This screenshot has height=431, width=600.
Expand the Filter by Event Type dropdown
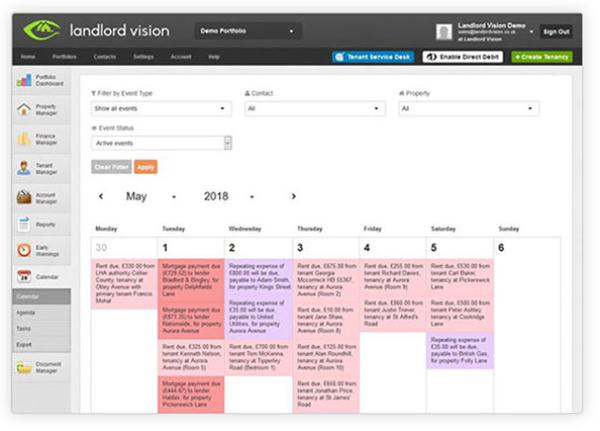tap(161, 109)
